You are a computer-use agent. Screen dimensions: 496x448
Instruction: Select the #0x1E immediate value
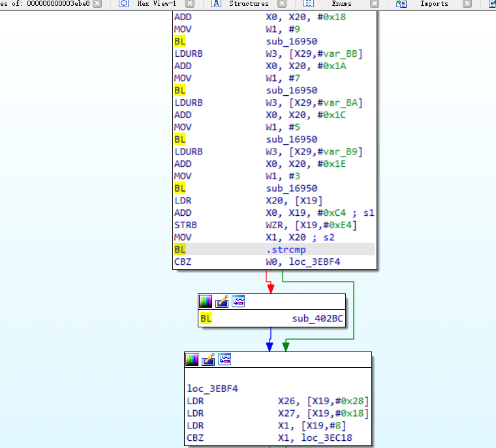click(x=332, y=164)
